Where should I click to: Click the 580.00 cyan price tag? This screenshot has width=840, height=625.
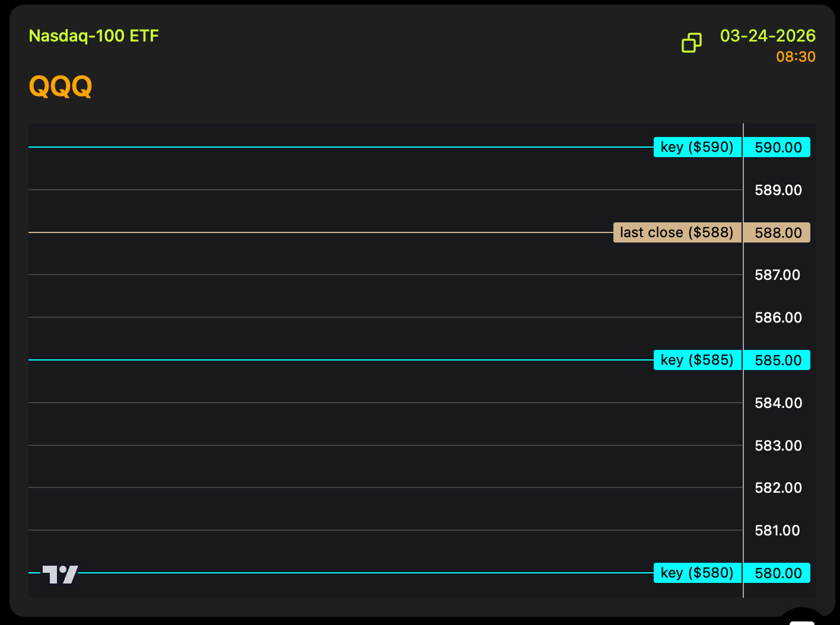[778, 573]
